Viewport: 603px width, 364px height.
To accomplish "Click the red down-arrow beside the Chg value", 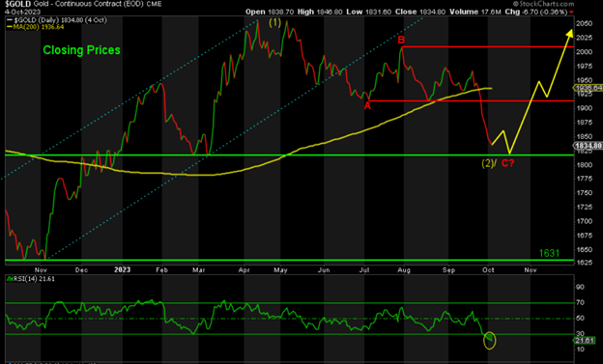I will [x=571, y=13].
